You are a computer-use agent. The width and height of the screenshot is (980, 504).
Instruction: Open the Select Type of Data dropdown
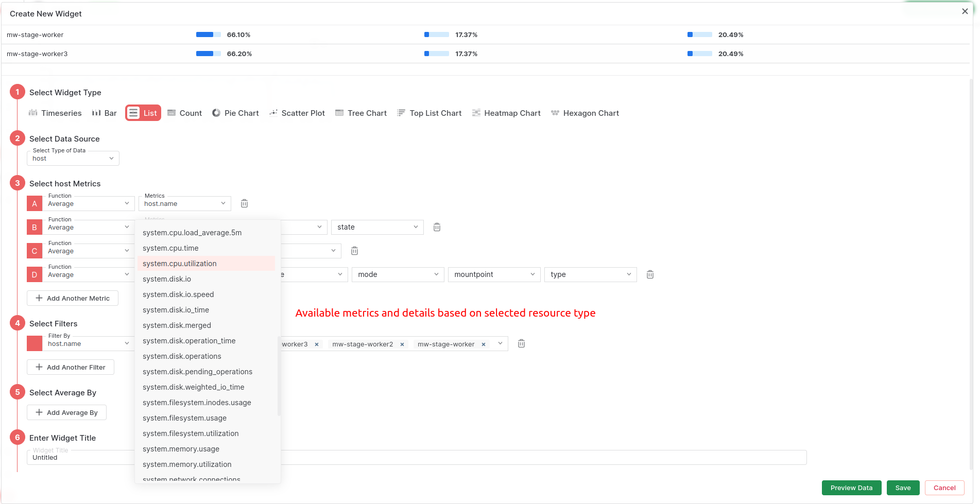tap(73, 158)
